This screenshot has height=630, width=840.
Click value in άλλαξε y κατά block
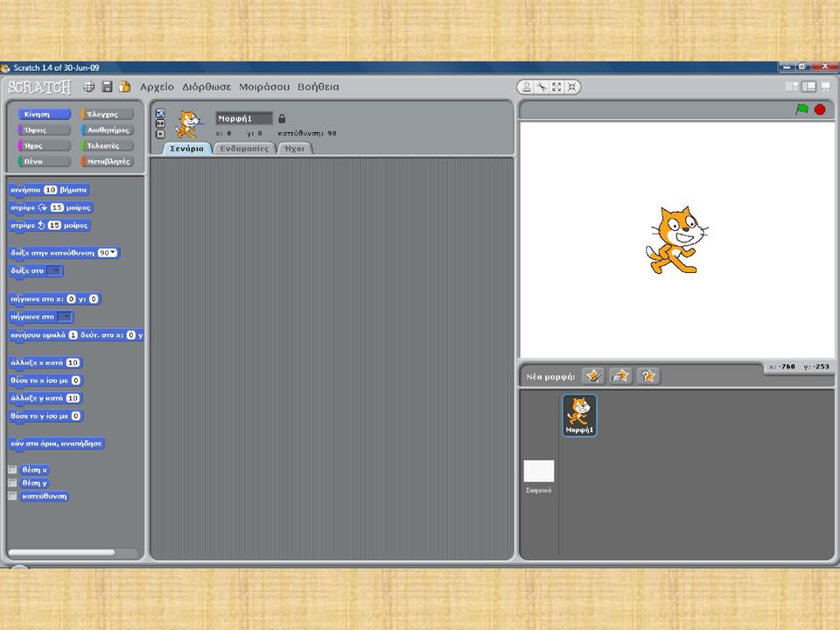click(x=73, y=398)
